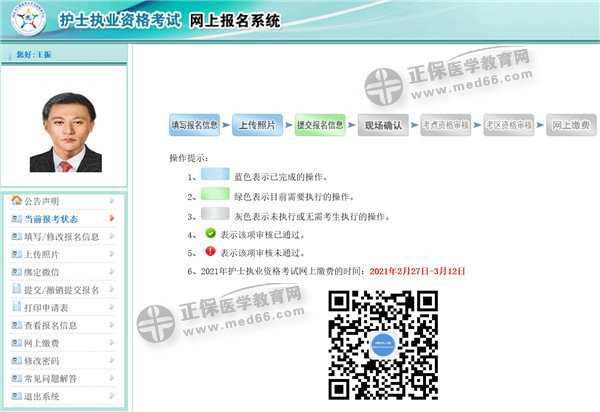Click the page icon beside 打印申请表

click(x=16, y=308)
